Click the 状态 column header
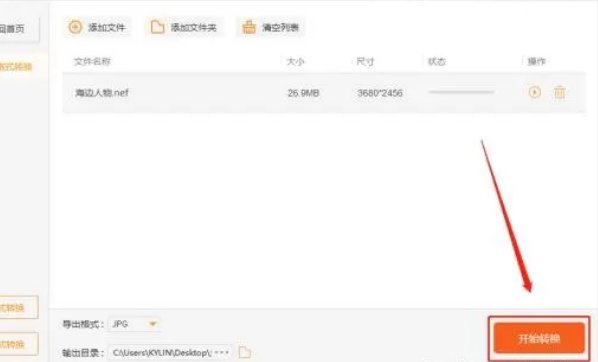Screen dimensions: 598x362 437,61
